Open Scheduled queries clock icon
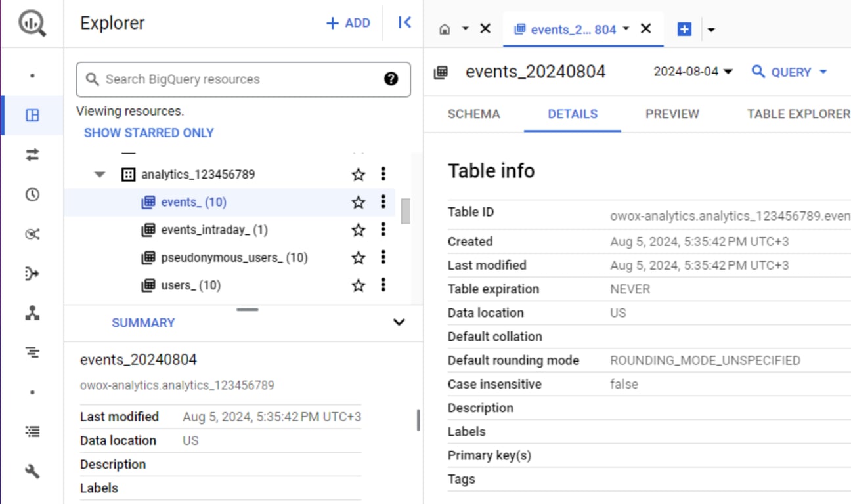 [x=32, y=195]
